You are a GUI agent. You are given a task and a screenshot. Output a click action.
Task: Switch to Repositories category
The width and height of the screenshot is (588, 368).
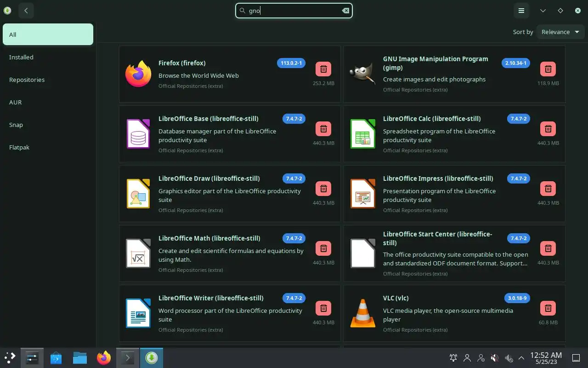click(x=48, y=80)
